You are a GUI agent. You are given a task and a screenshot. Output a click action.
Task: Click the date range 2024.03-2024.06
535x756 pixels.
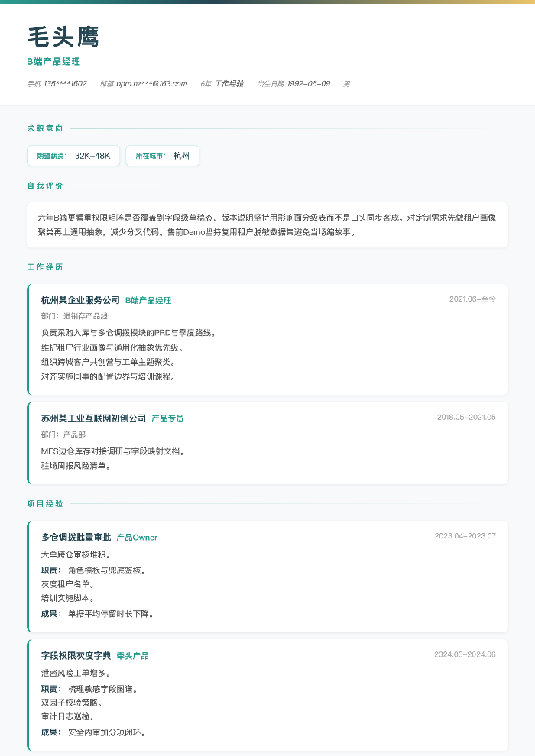pos(465,654)
